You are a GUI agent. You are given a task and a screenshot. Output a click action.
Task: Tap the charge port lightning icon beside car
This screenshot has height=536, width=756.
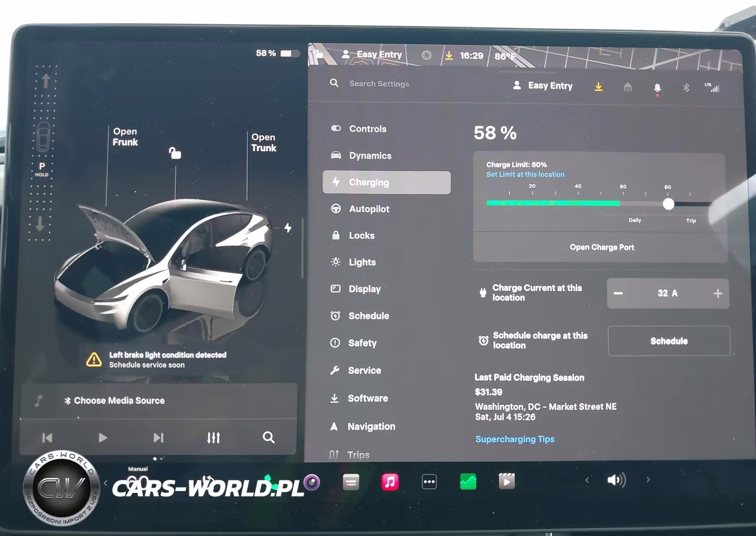click(x=288, y=228)
